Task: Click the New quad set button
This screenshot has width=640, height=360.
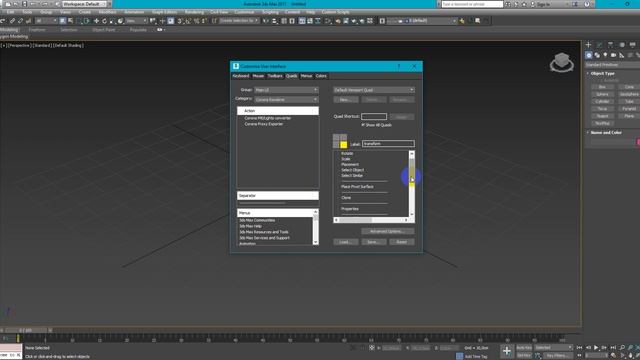Action: coord(346,100)
